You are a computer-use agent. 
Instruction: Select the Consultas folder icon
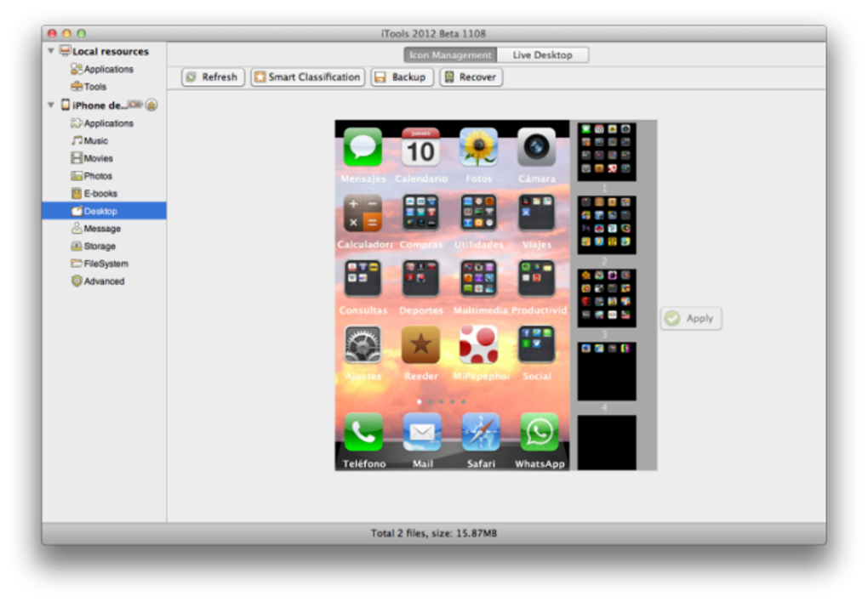point(363,279)
